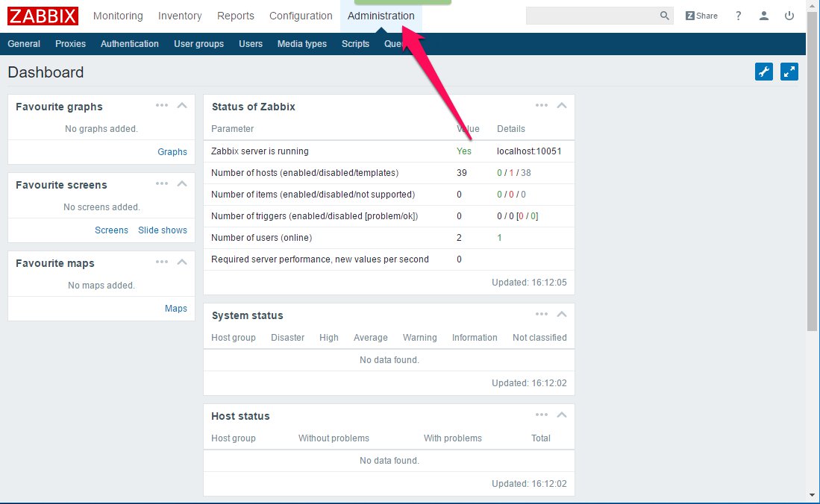The image size is (820, 504).
Task: Click the 'Number of users (online)' row text
Action: pyautogui.click(x=261, y=237)
